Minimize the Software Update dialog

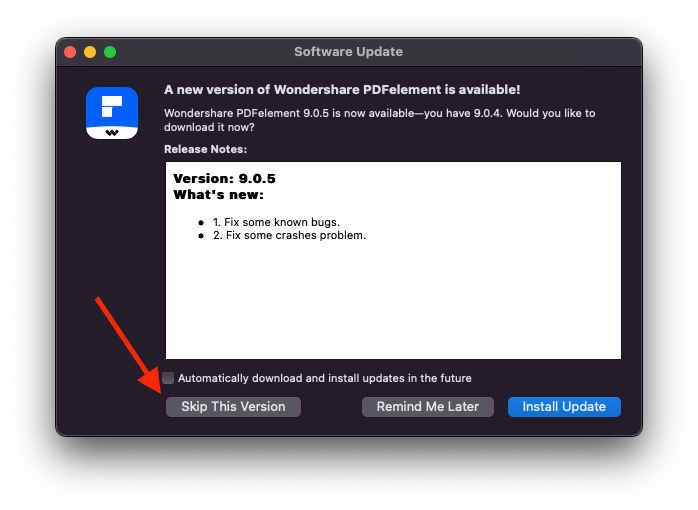click(90, 52)
